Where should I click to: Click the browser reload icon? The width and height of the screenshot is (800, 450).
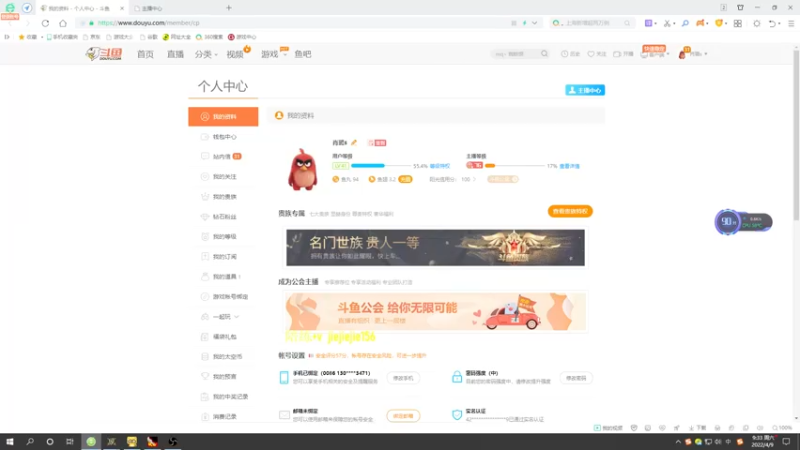tap(45, 23)
